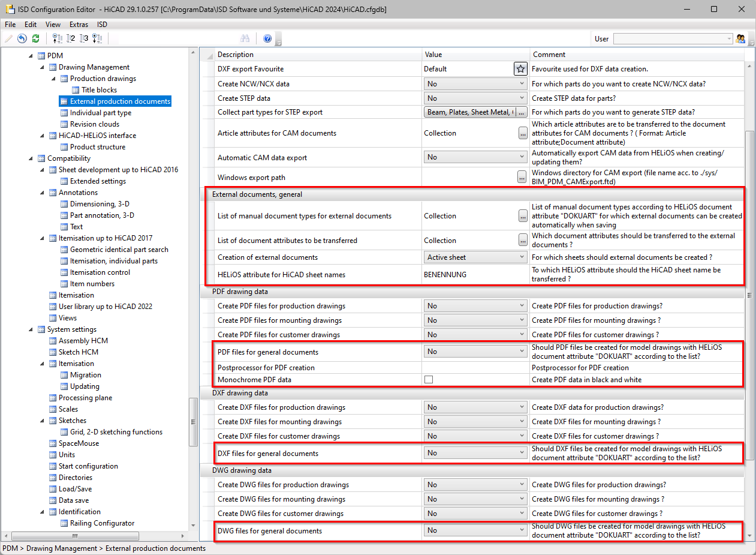756x555 pixels.
Task: Click the settings table vertical scrollbar
Action: pyautogui.click(x=749, y=295)
